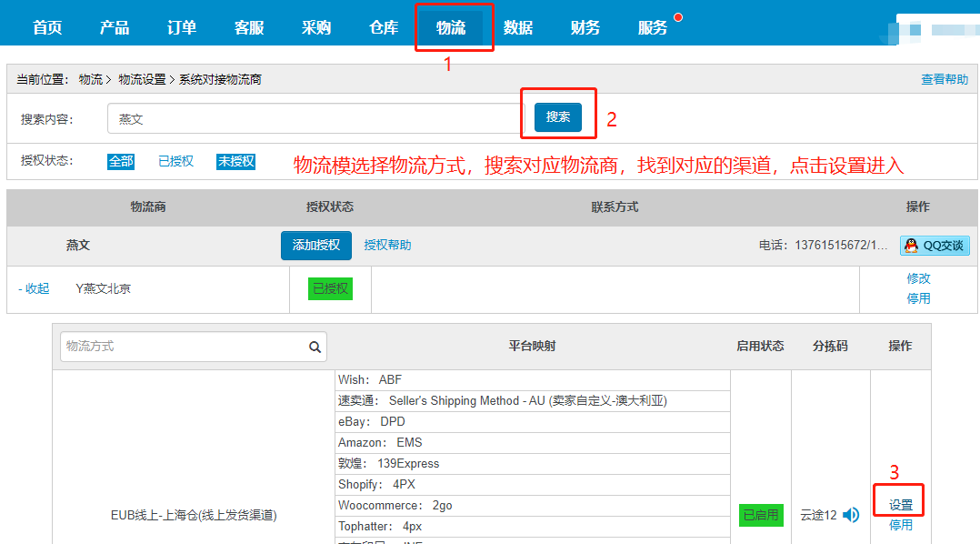
Task: Click the QQ交谈 chat button
Action: coord(935,246)
